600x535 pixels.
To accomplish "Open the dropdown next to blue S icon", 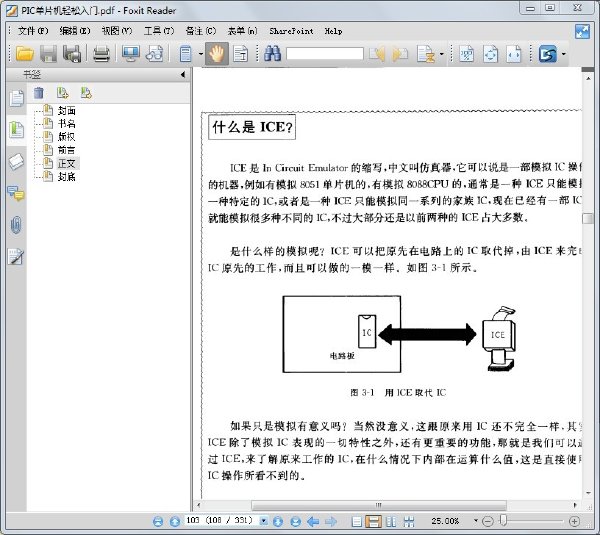I will pyautogui.click(x=563, y=54).
